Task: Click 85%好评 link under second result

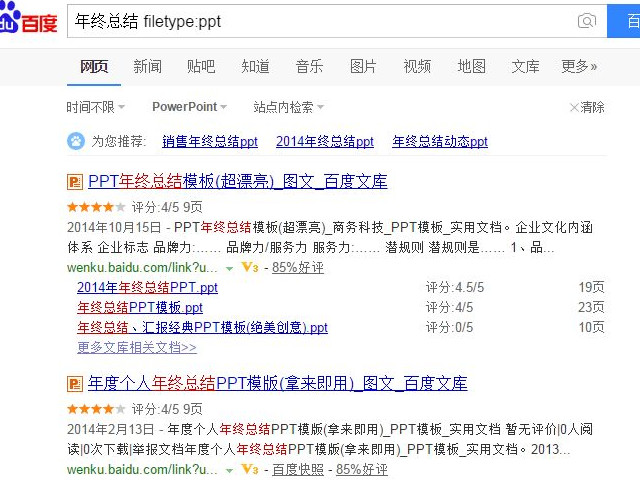Action: point(362,470)
